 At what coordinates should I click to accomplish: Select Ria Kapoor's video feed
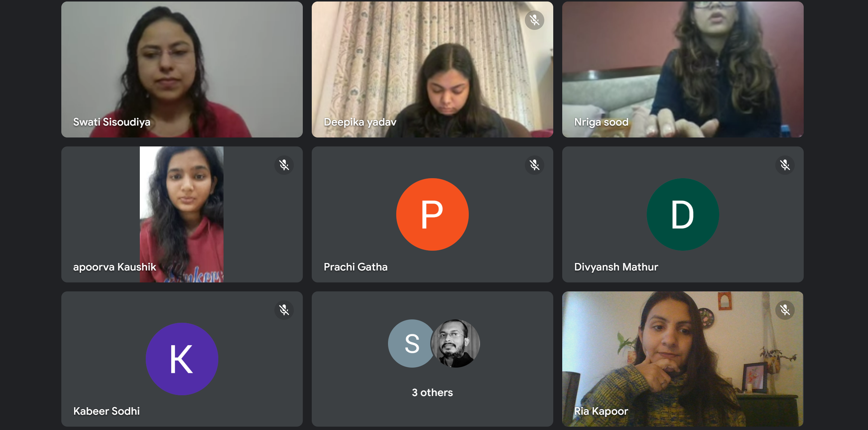[683, 359]
